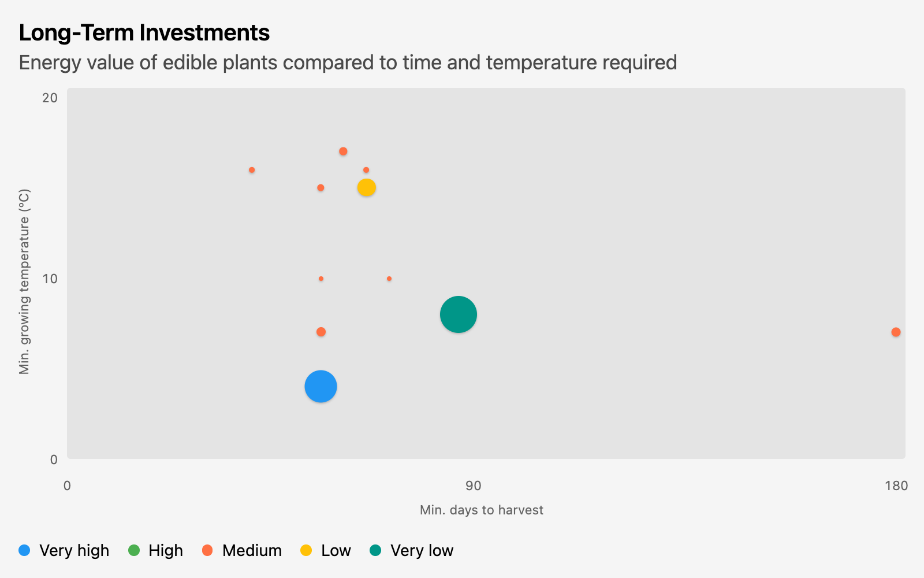Screen dimensions: 924x578
Task: Click the orange Medium legend dot
Action: point(207,550)
